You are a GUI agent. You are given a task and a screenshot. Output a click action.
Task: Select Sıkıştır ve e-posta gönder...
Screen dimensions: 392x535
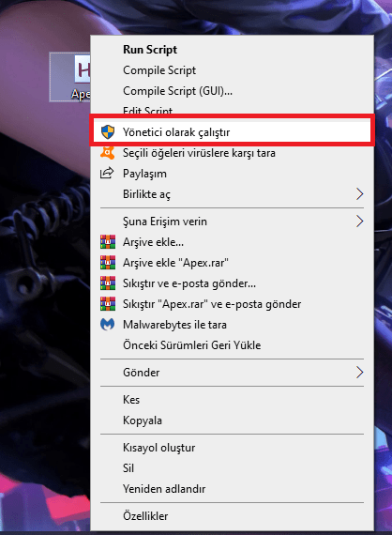click(x=232, y=283)
